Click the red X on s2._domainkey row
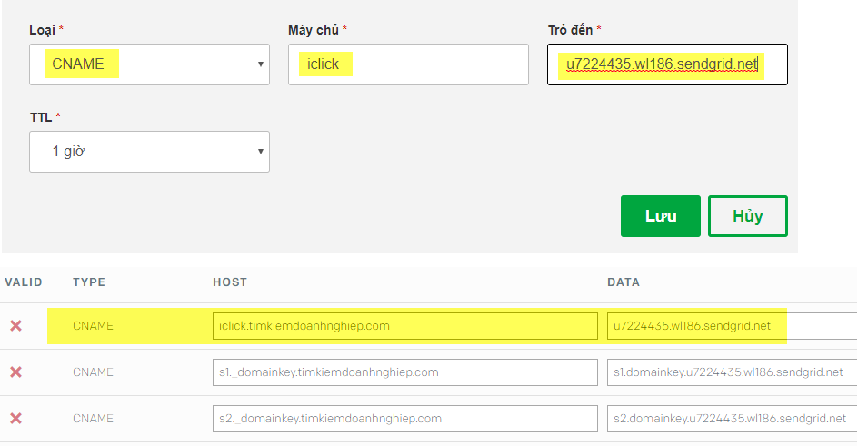Viewport: 868px width, 446px height. [x=16, y=419]
